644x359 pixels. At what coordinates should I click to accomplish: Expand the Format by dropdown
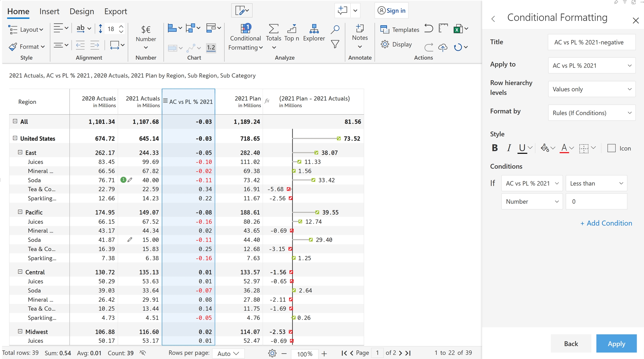(591, 113)
